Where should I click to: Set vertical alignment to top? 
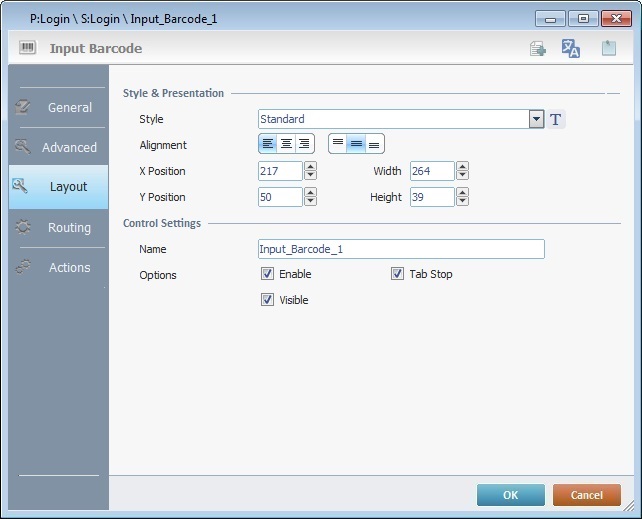click(339, 145)
